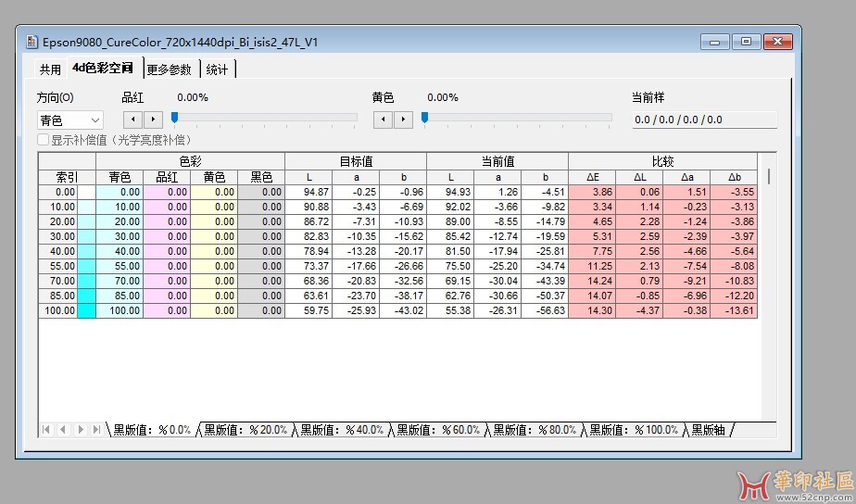
Task: Click cyan swatch in index 55.00 row
Action: pos(86,266)
